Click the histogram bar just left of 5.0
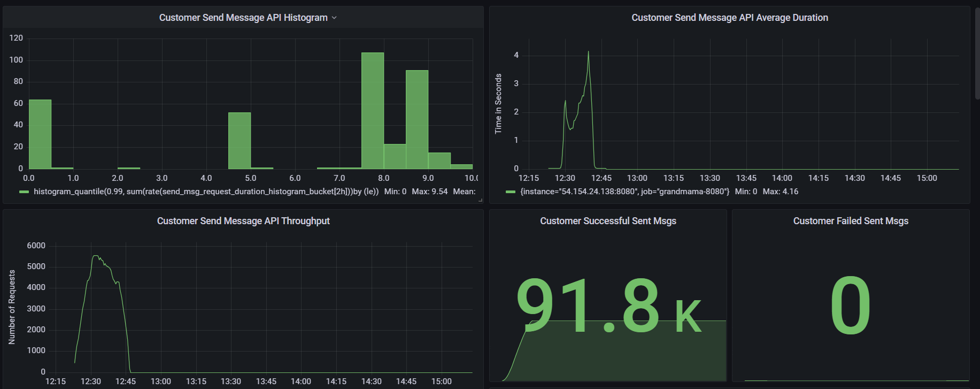Viewport: 980px width, 389px height. tap(240, 141)
